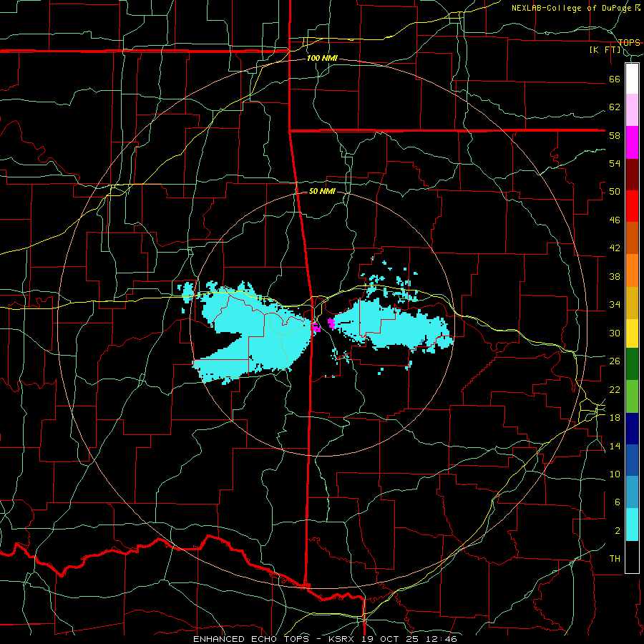Click the light pink 62 kft legend swatch
The height and width of the screenshot is (644, 644).
(x=632, y=109)
